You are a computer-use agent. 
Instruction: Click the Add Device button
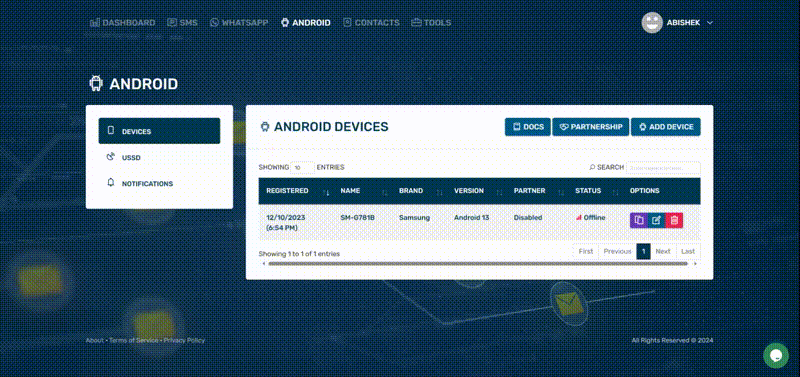click(x=666, y=127)
